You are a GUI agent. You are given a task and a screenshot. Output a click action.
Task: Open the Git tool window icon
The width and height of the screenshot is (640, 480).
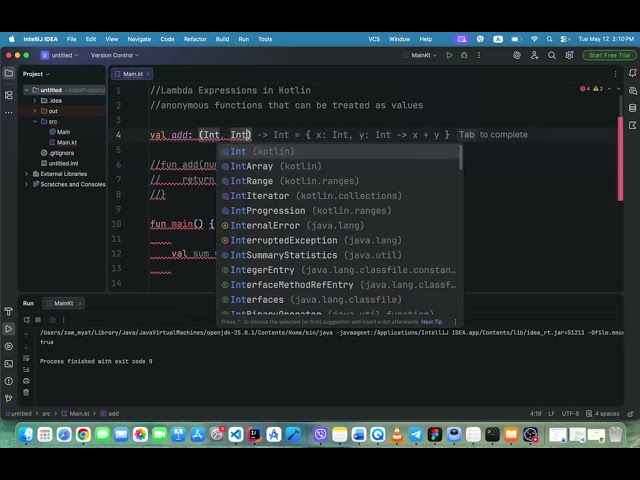click(9, 398)
